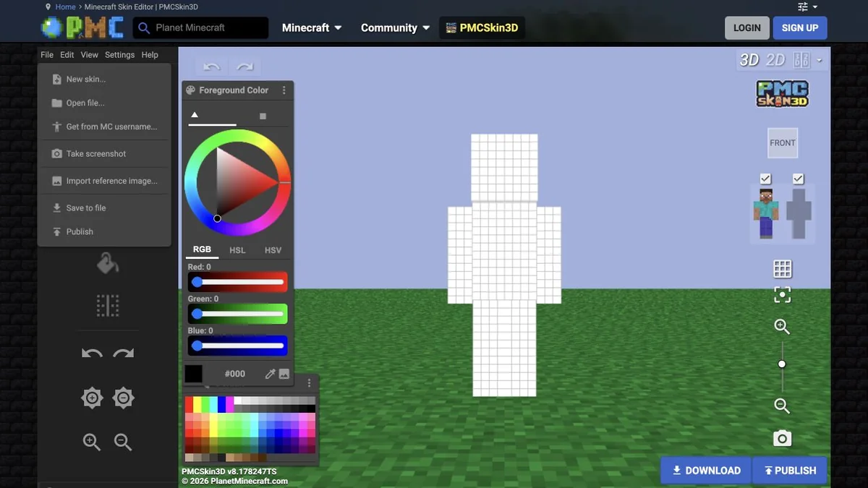Choose Save to file

pos(104,208)
